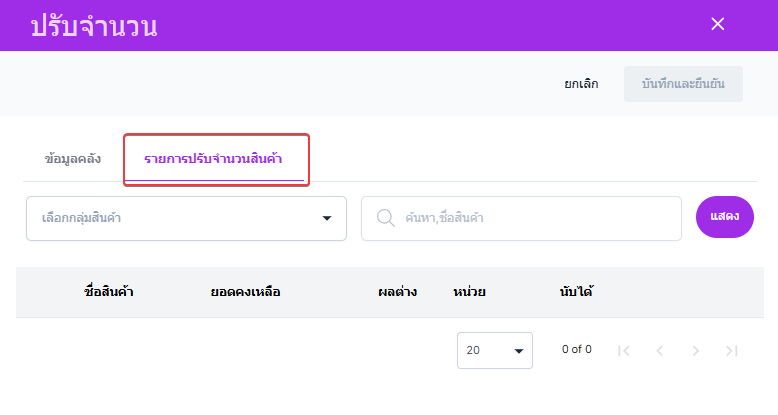Go to the first page icon
The height and width of the screenshot is (415, 778).
624,351
